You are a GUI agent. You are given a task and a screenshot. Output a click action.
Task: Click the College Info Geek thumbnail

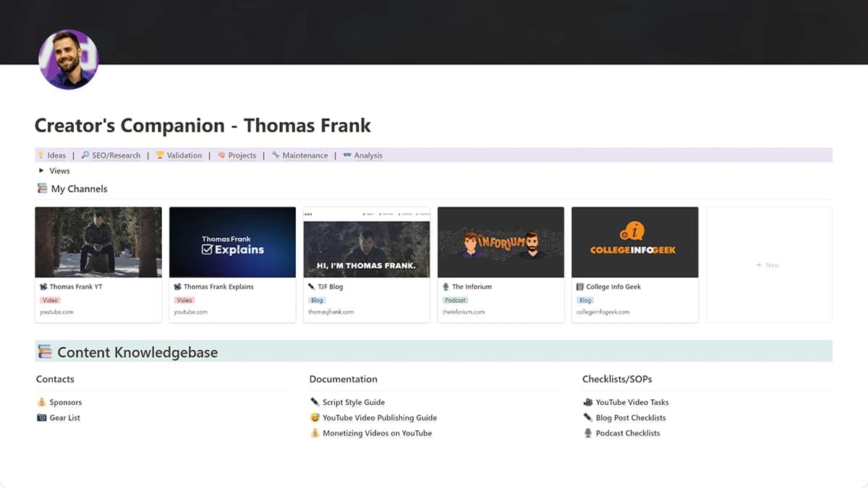point(634,241)
